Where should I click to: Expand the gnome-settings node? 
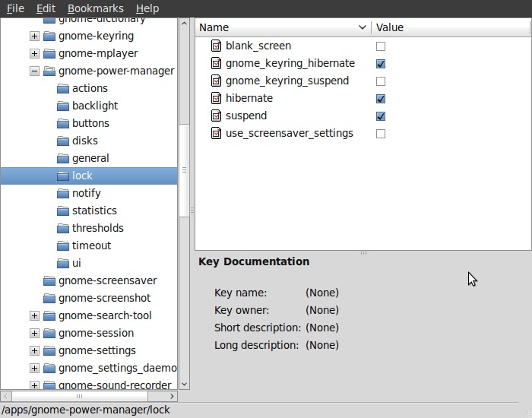(x=34, y=350)
